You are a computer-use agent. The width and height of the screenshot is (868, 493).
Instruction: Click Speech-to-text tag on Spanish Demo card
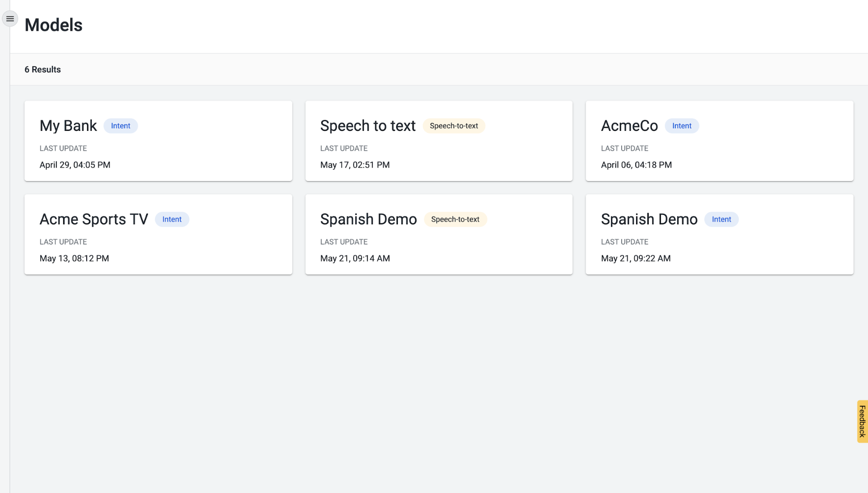tap(455, 219)
